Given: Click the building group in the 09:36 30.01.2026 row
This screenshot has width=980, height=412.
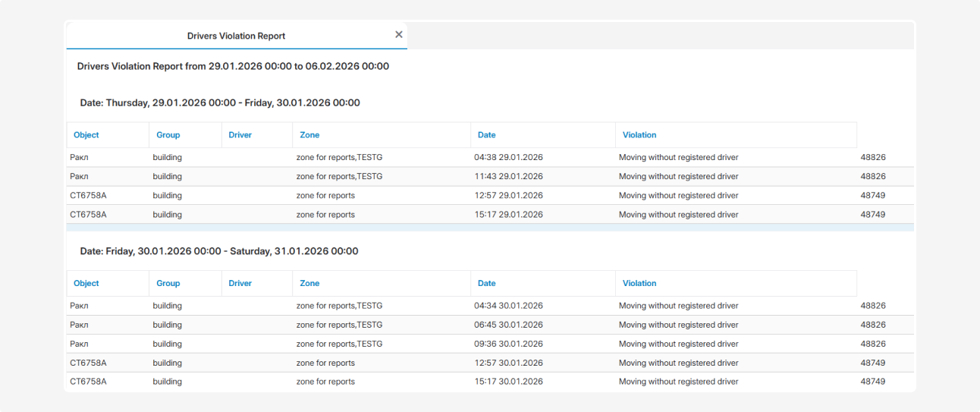Looking at the screenshot, I should (167, 344).
